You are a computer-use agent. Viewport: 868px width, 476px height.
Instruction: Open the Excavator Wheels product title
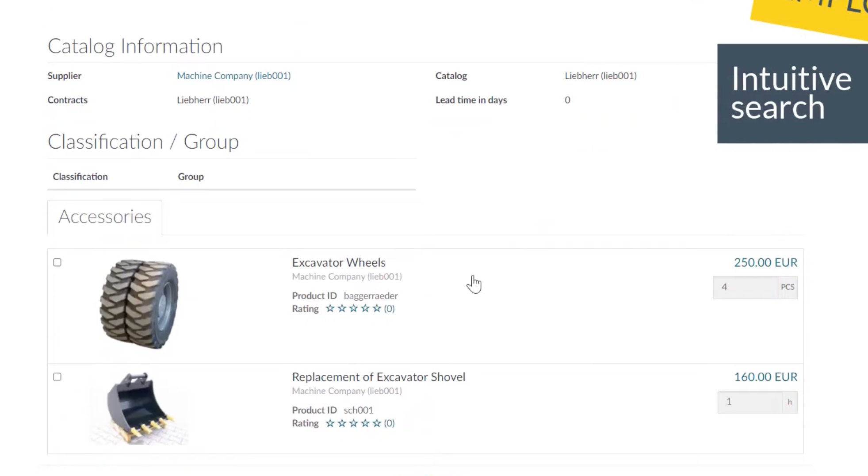(x=338, y=262)
